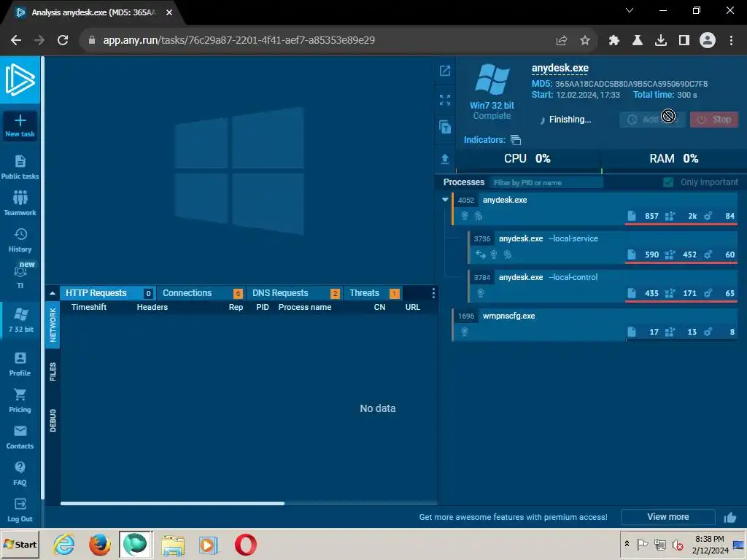This screenshot has height=560, width=747.
Task: Collapse the bottom network panel arrow
Action: [53, 293]
